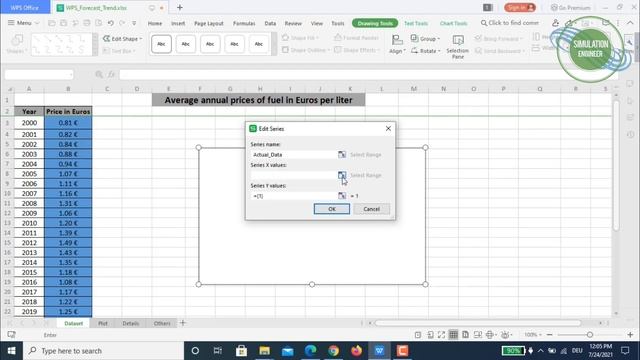Click the undo arrow in quick access toolbar
This screenshot has height=360, width=640.
pyautogui.click(x=110, y=23)
